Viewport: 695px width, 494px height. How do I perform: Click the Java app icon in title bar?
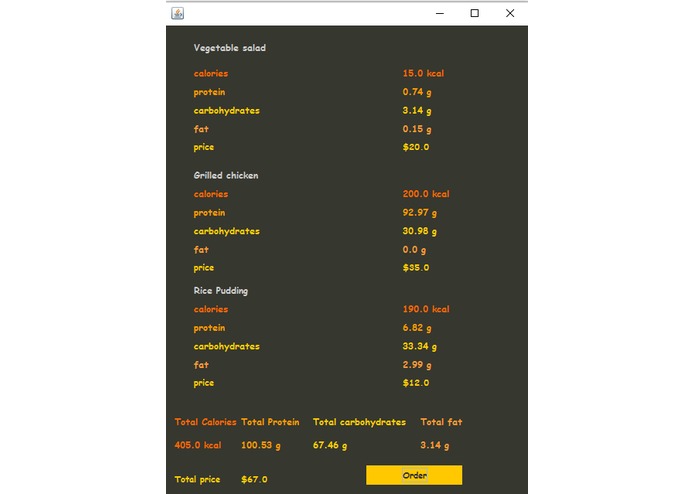178,13
